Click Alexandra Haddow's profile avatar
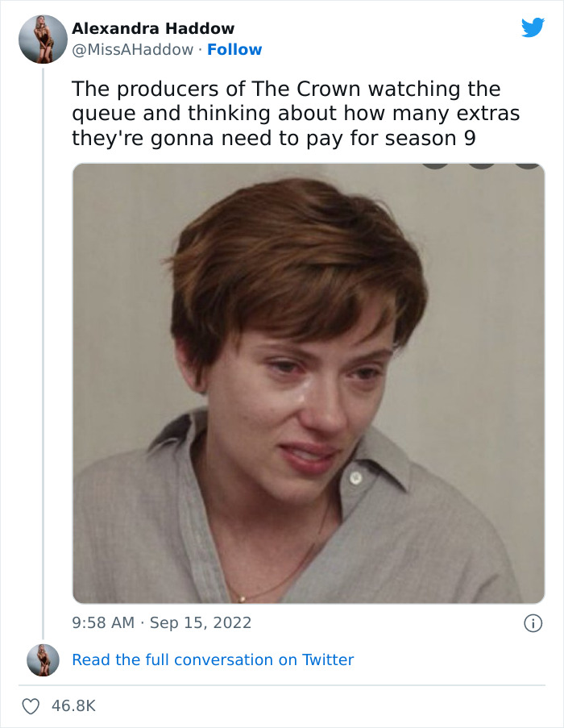This screenshot has width=564, height=728. [x=43, y=38]
